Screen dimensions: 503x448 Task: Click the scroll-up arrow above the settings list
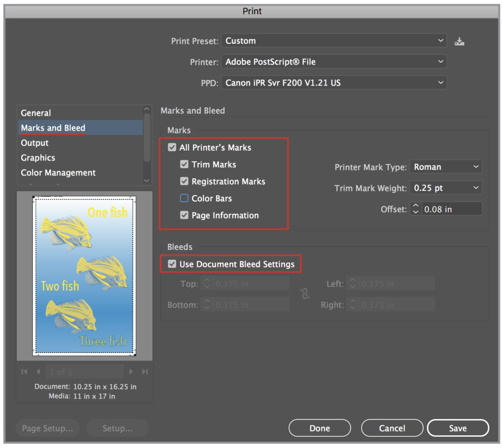tap(146, 108)
